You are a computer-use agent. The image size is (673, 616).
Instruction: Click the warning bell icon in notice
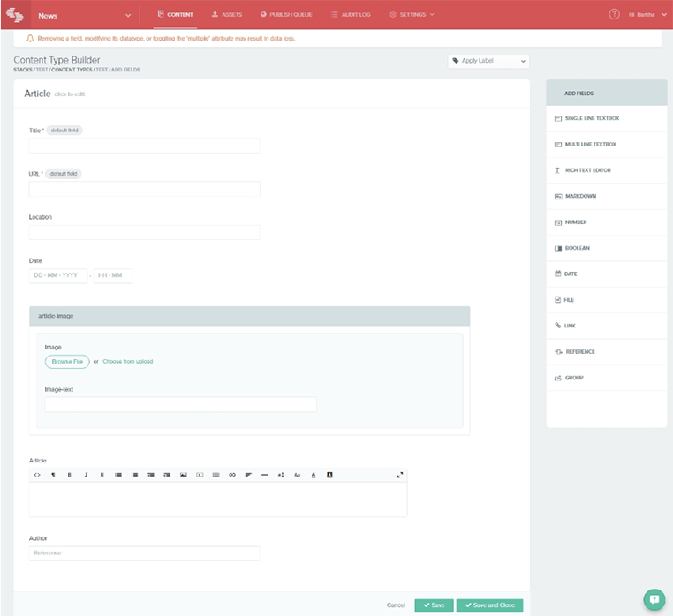pyautogui.click(x=30, y=39)
